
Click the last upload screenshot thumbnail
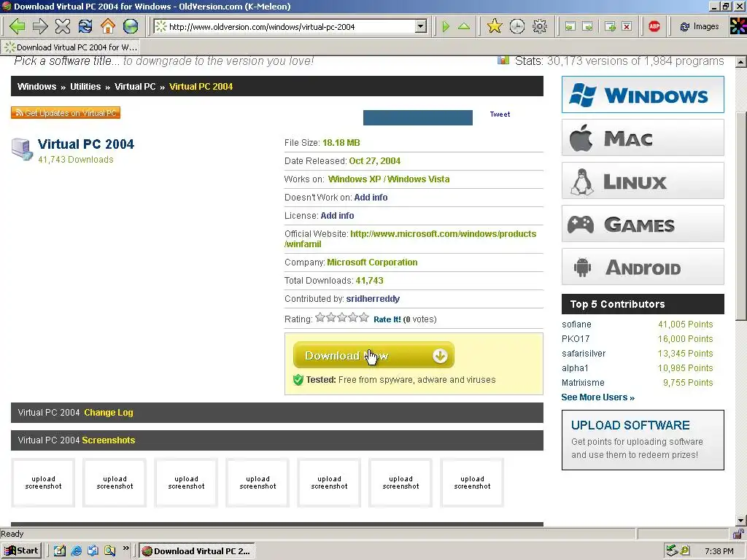click(472, 483)
